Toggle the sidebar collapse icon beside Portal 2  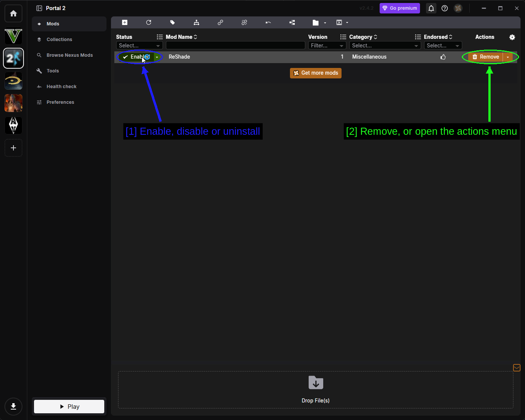39,8
